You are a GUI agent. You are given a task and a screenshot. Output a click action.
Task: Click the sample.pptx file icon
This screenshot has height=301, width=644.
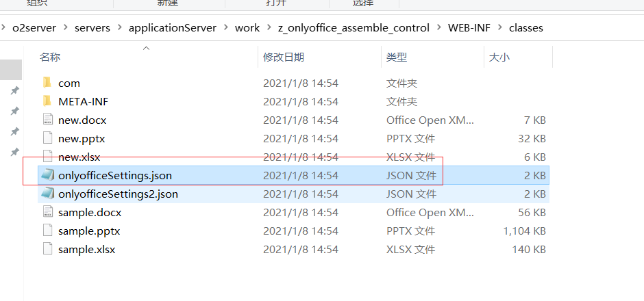coord(47,231)
